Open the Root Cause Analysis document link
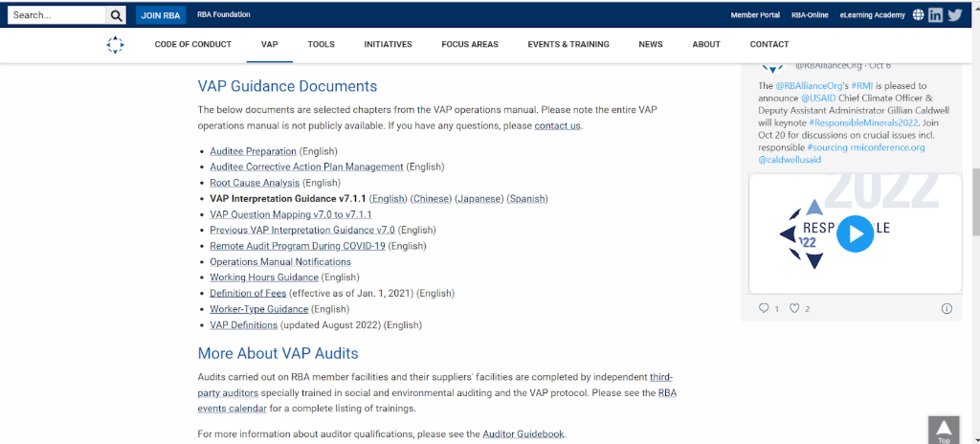The width and height of the screenshot is (980, 444). [255, 183]
